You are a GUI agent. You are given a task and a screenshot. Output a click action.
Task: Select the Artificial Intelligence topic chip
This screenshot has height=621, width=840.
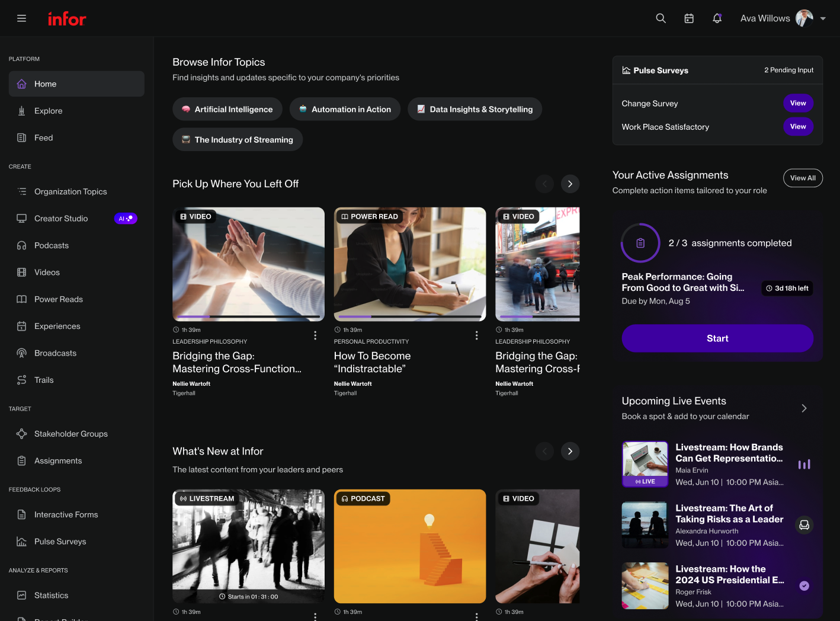pyautogui.click(x=227, y=109)
